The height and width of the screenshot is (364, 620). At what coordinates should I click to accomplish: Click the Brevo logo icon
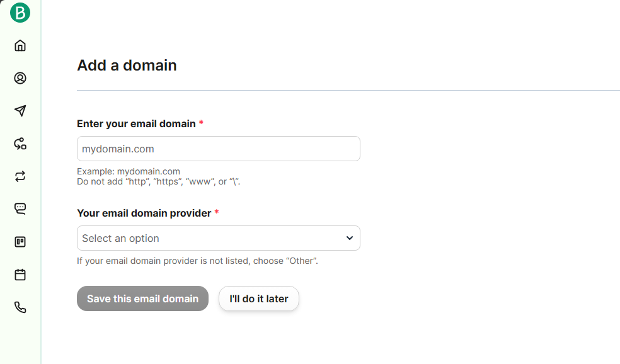[20, 13]
